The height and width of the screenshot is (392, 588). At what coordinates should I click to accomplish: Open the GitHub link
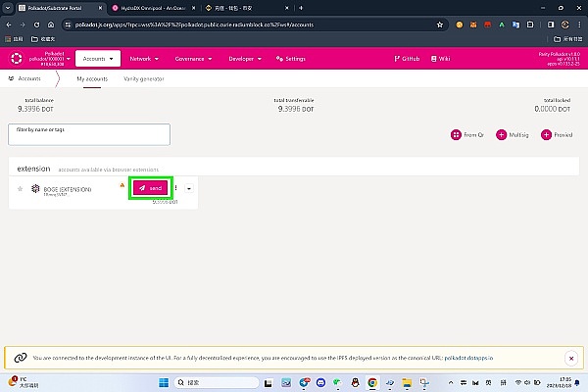[x=407, y=59]
